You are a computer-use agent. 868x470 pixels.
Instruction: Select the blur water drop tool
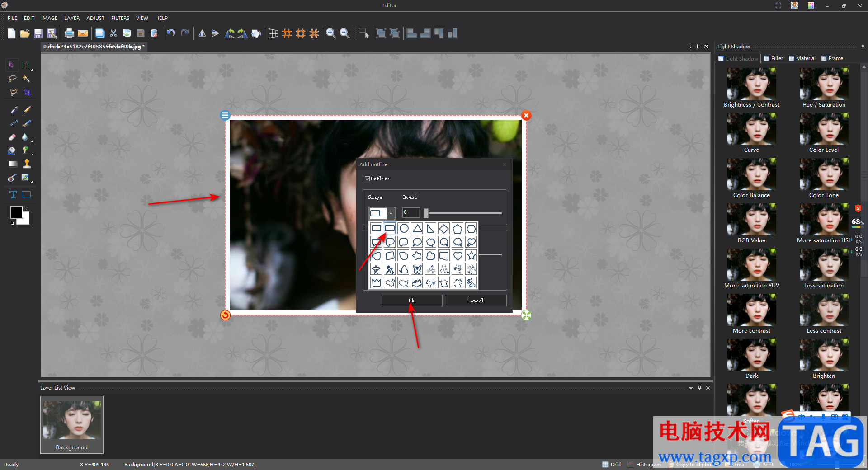tap(25, 137)
